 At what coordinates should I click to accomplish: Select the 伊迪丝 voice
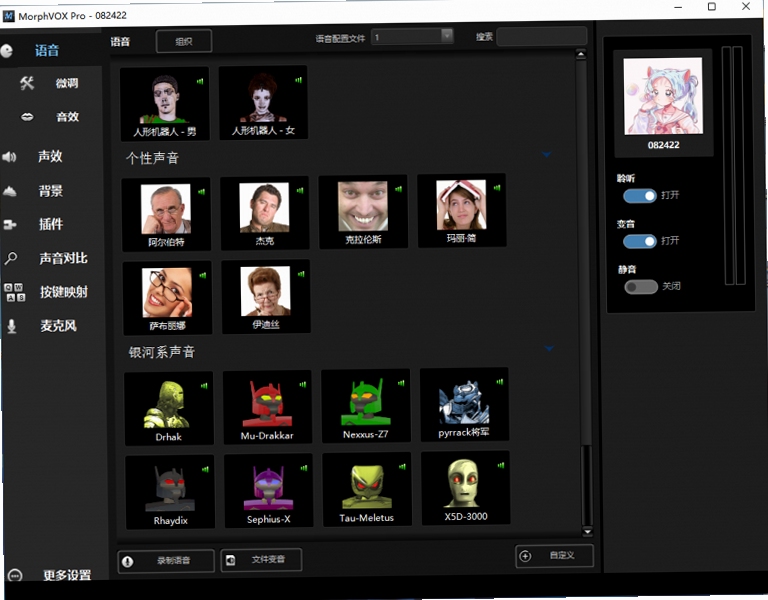(x=266, y=296)
